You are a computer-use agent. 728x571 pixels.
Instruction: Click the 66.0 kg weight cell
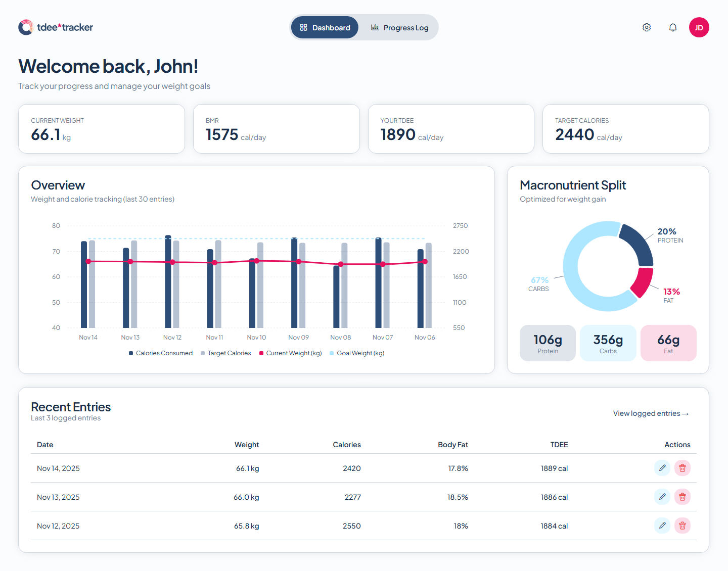click(x=246, y=497)
